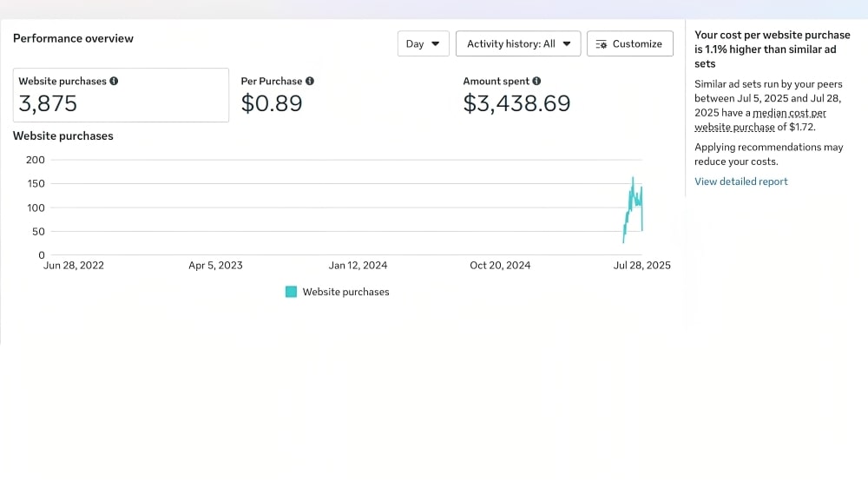This screenshot has width=868, height=488.
Task: Click the Oct 20, 2024 axis label
Action: click(x=500, y=266)
